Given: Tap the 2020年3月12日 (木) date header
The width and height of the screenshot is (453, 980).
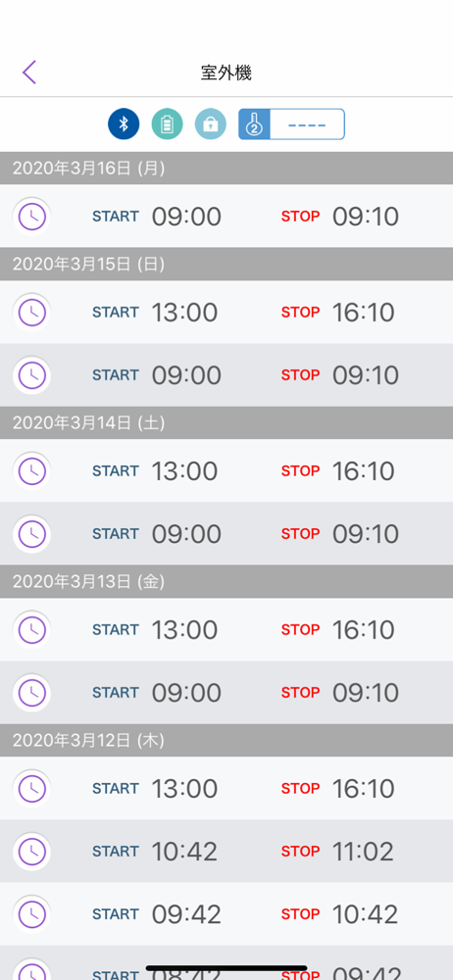Looking at the screenshot, I should (226, 741).
